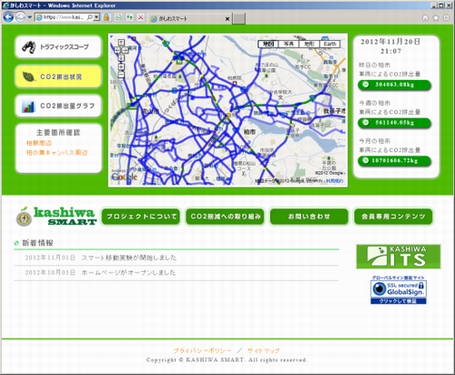Viewport: 455px width, 375px height.
Task: Click the compatibility view page icon
Action: [118, 17]
